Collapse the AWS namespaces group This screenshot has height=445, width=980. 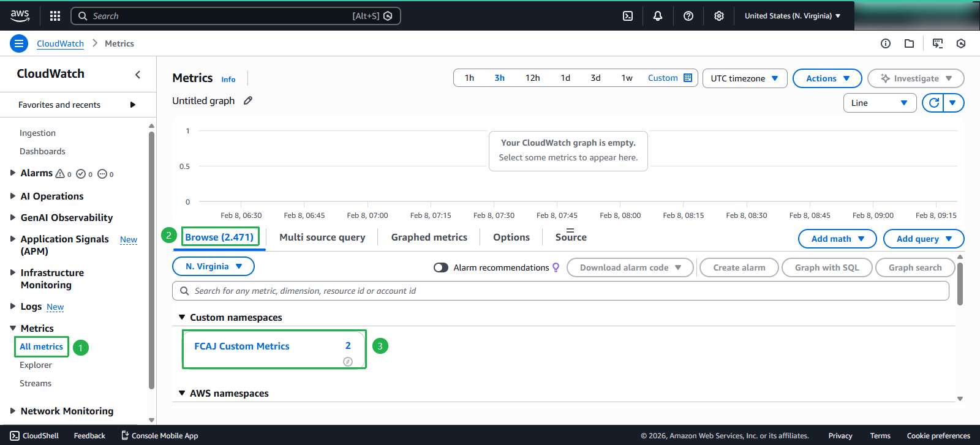(182, 393)
